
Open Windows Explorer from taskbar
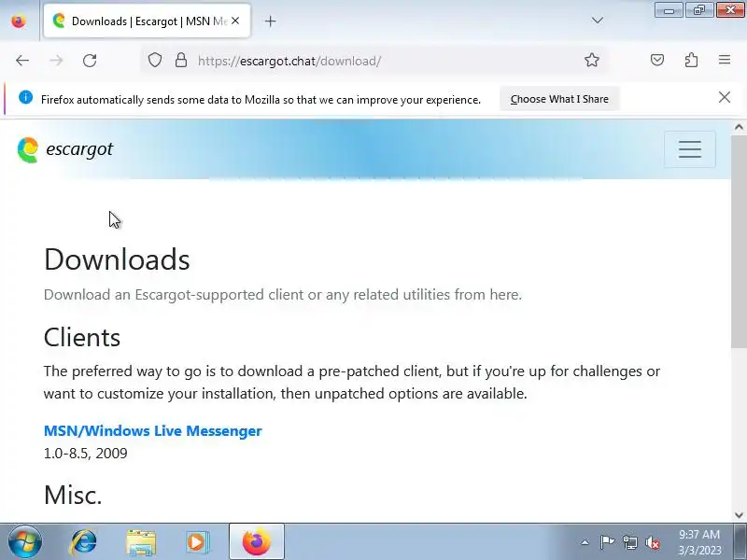pos(141,542)
